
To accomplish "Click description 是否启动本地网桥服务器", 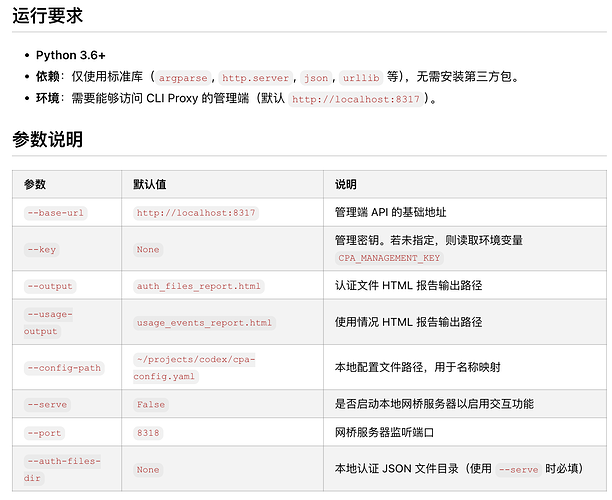I will [x=434, y=404].
